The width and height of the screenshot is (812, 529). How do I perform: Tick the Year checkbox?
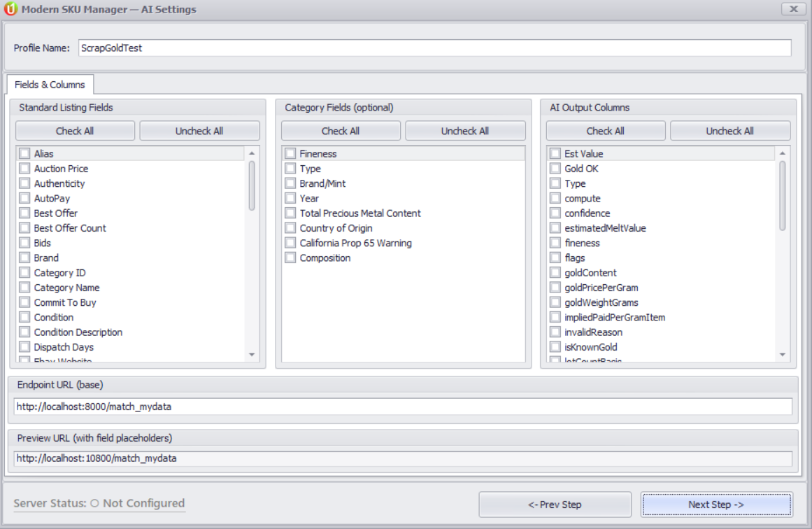290,198
